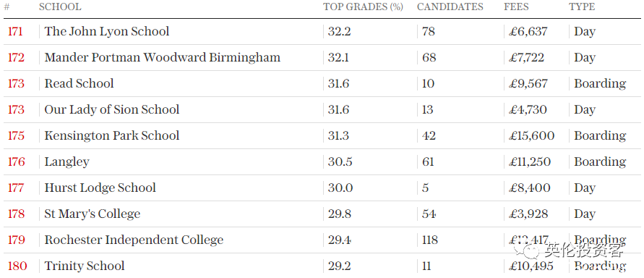Image resolution: width=644 pixels, height=278 pixels.
Task: Click rank number 171
Action: [15, 32]
